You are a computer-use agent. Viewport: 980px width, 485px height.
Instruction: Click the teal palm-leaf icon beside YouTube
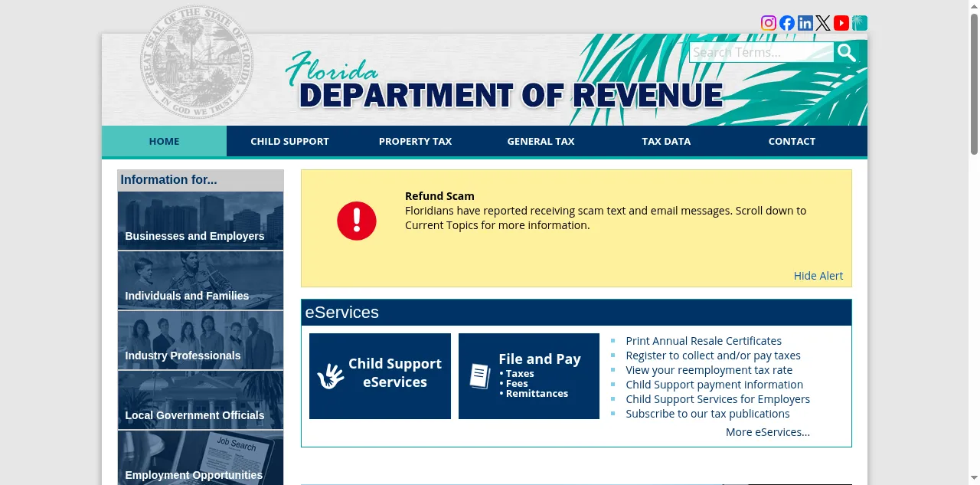click(x=860, y=23)
